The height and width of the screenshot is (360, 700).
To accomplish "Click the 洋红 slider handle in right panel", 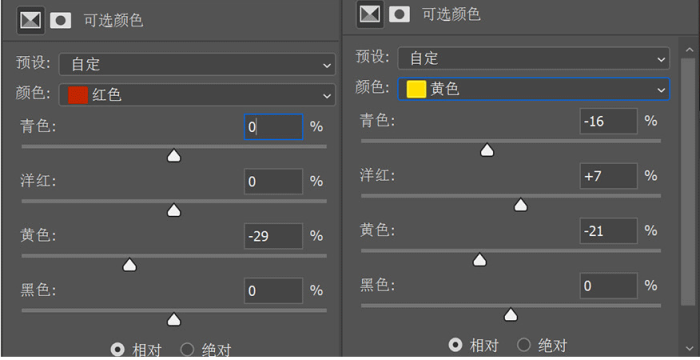I will click(x=521, y=205).
